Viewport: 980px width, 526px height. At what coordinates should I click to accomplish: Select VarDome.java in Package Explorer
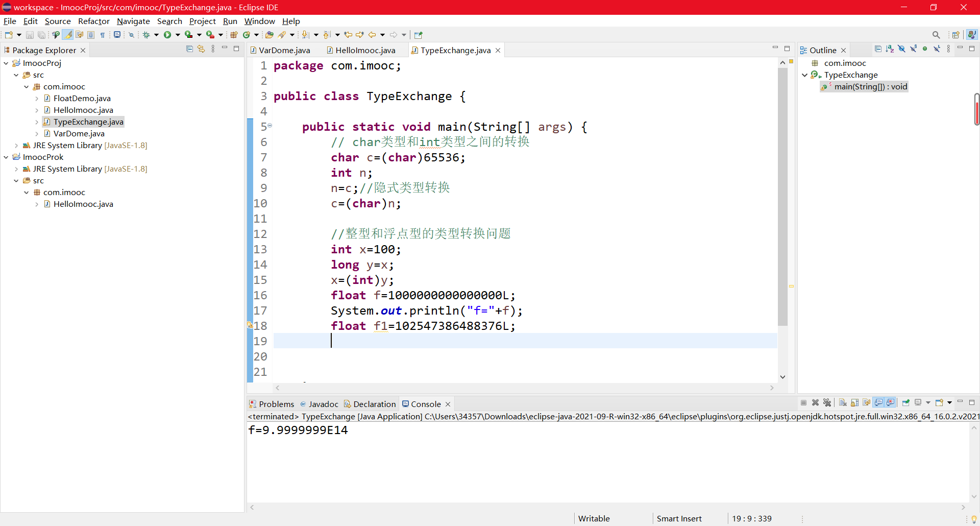click(74, 134)
